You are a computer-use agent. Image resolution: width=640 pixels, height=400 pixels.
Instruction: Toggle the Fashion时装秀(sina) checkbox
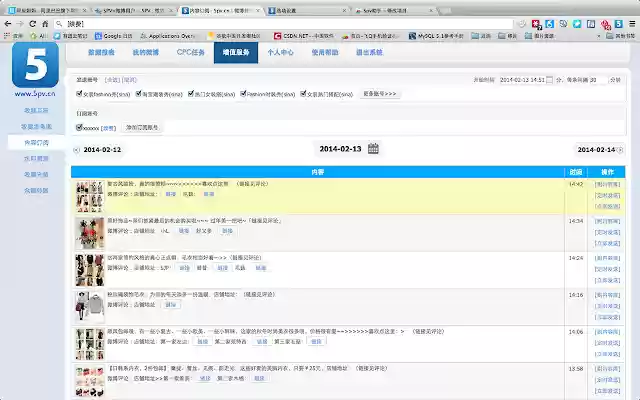(x=243, y=93)
